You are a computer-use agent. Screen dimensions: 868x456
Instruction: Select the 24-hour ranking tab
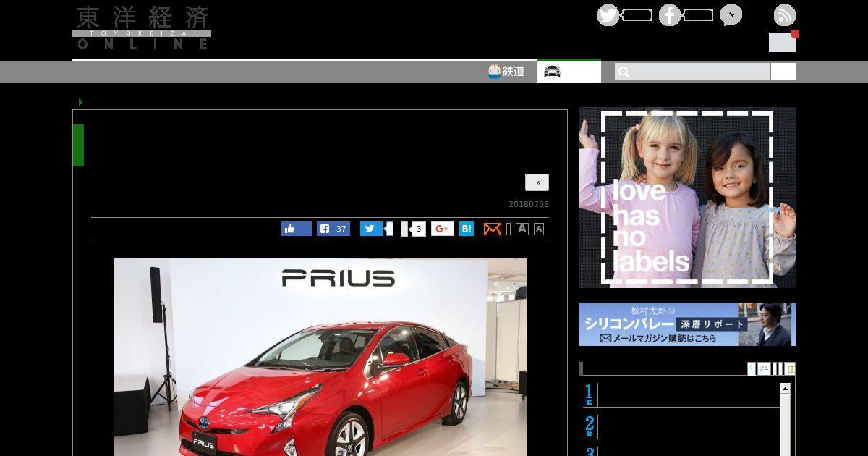pos(764,369)
